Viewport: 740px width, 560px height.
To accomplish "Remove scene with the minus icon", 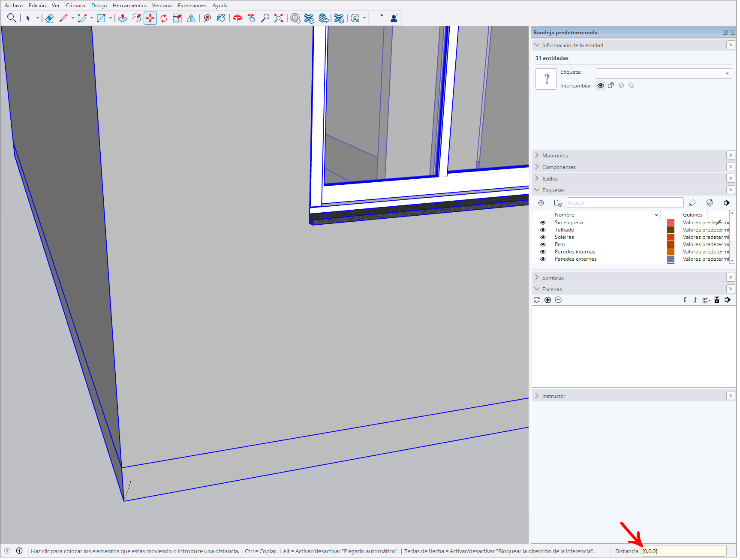I will 558,300.
